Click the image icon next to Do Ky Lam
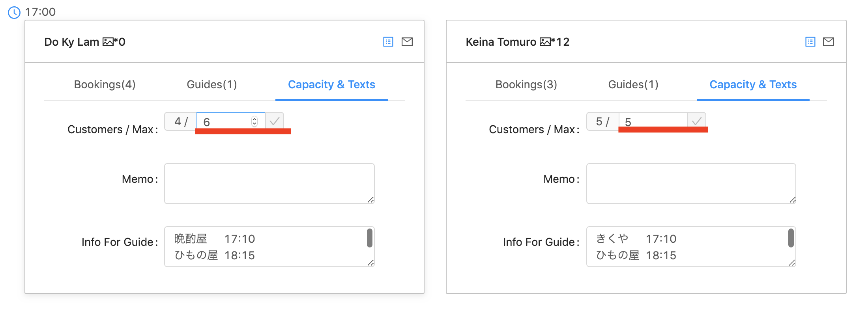Image resolution: width=868 pixels, height=316 pixels. [108, 42]
